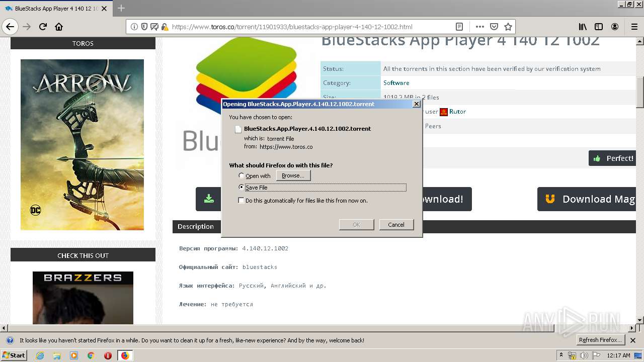644x362 pixels.
Task: Confirm the dialog with OK
Action: click(x=356, y=225)
